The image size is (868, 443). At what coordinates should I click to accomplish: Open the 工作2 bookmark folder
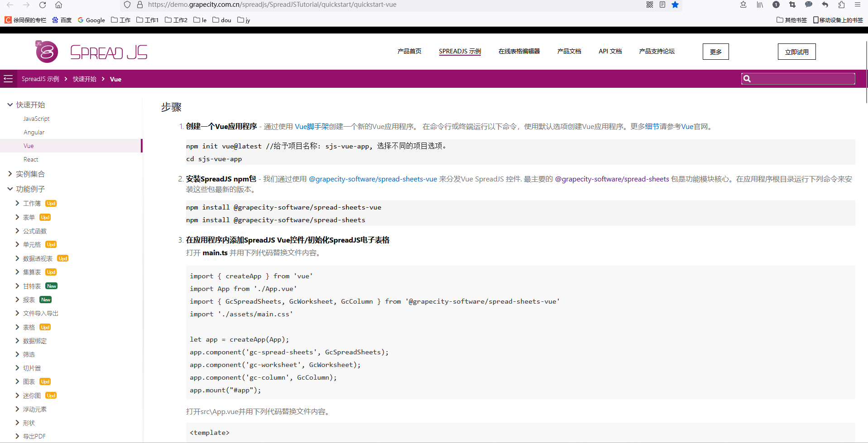click(176, 20)
